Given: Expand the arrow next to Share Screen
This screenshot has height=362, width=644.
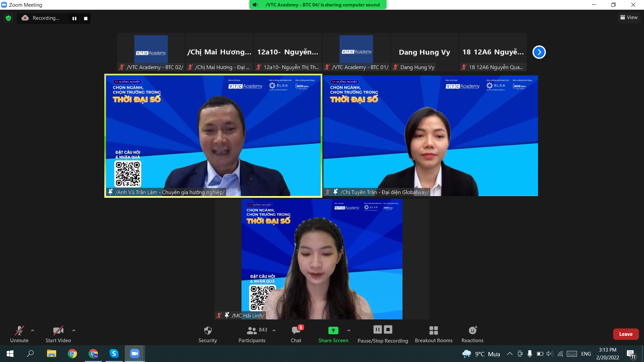Looking at the screenshot, I should click(349, 330).
